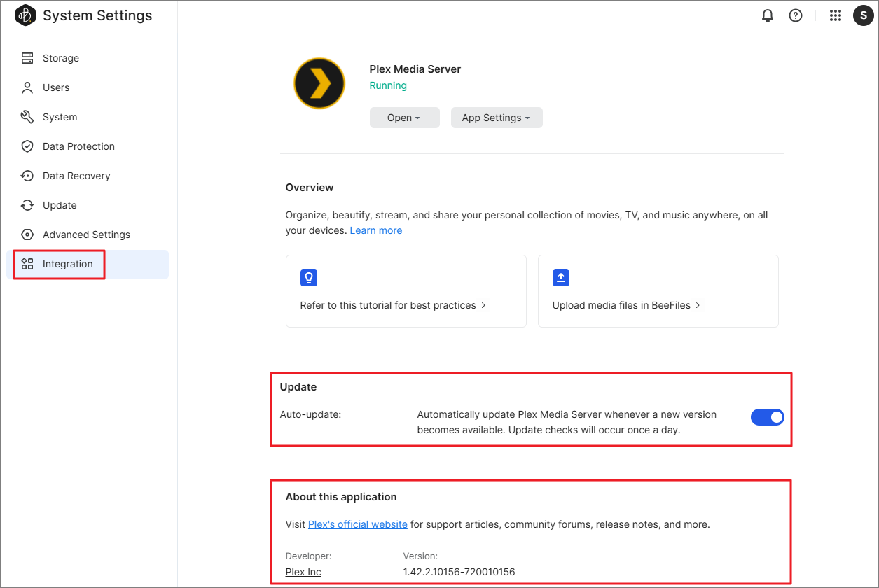Go to Users settings
The image size is (879, 588).
88,87
